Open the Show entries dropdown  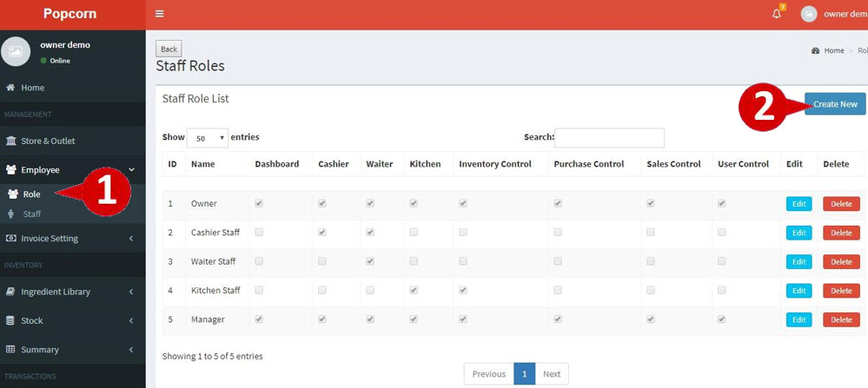pos(207,137)
